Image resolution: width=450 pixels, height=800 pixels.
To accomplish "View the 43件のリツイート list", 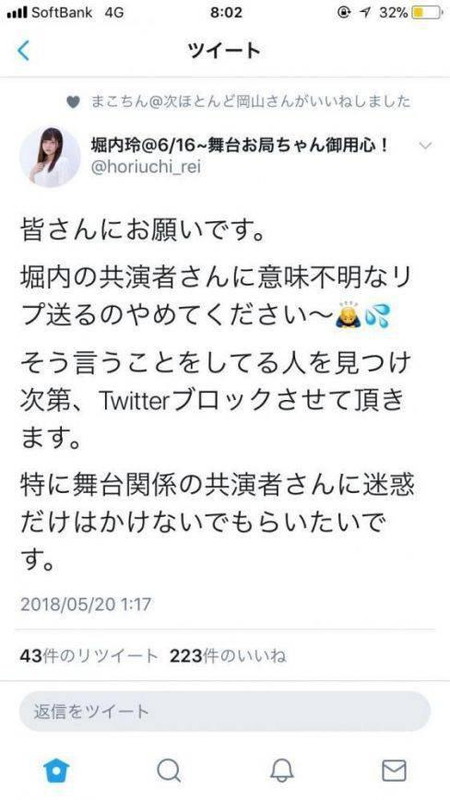I will [x=89, y=656].
